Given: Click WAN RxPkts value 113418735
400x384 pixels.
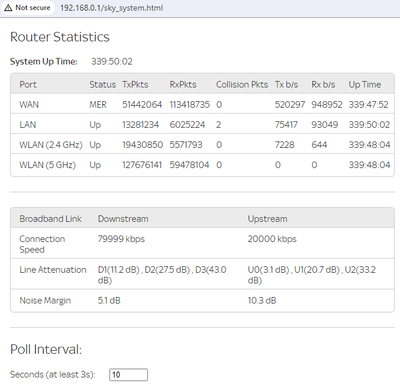Looking at the screenshot, I should [x=190, y=105].
